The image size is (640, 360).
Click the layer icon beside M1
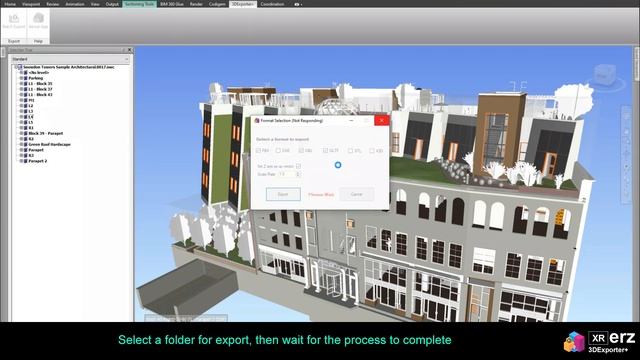pos(25,100)
